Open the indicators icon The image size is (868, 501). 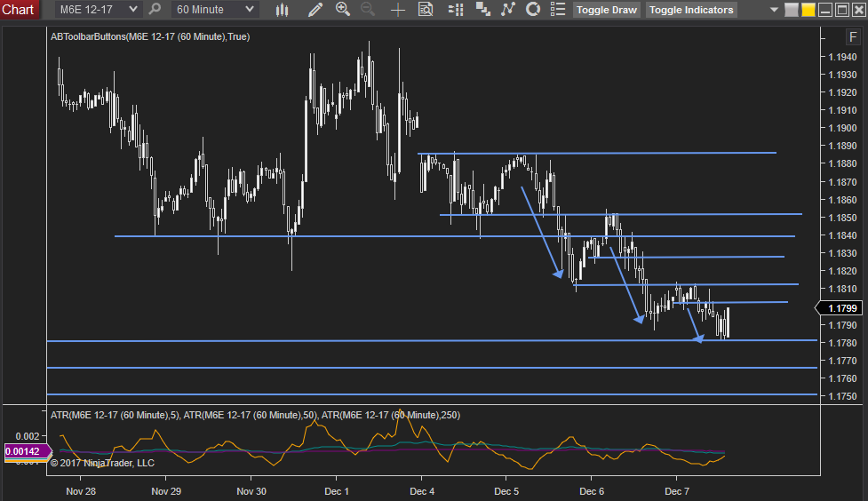point(507,10)
